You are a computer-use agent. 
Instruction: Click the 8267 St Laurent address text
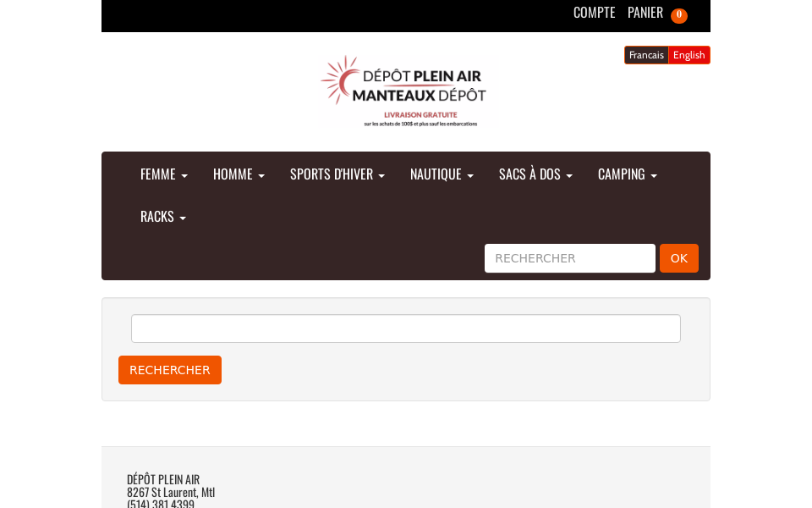171,492
